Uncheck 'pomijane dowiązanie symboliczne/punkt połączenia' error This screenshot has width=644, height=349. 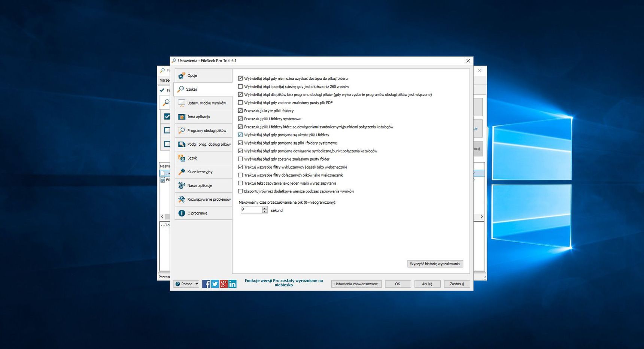(x=240, y=151)
